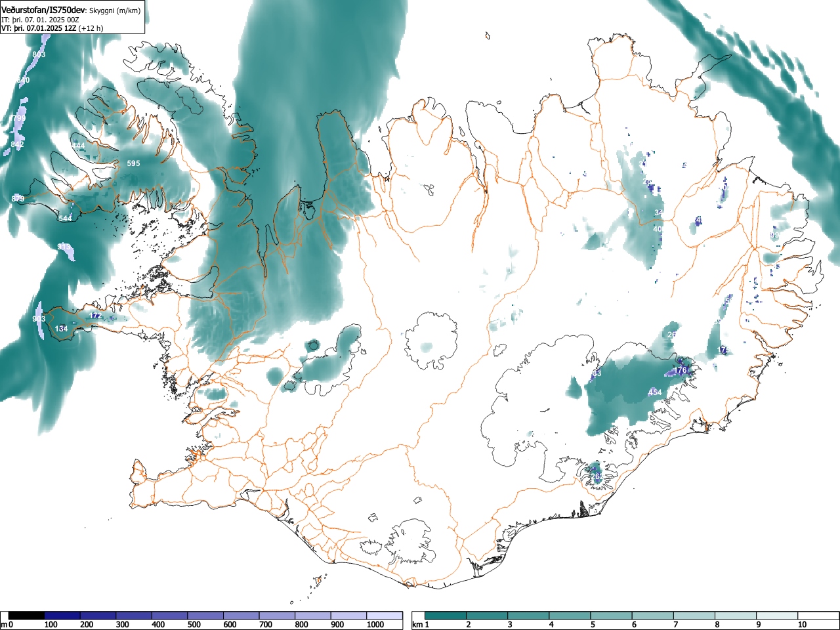Click the (+12 h) forecast offset text
The width and height of the screenshot is (840, 630).
91,28
